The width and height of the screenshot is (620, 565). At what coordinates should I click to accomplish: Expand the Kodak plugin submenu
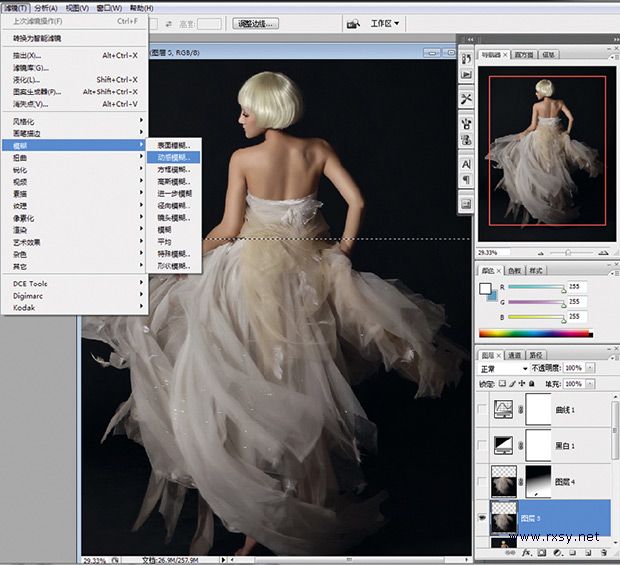75,308
